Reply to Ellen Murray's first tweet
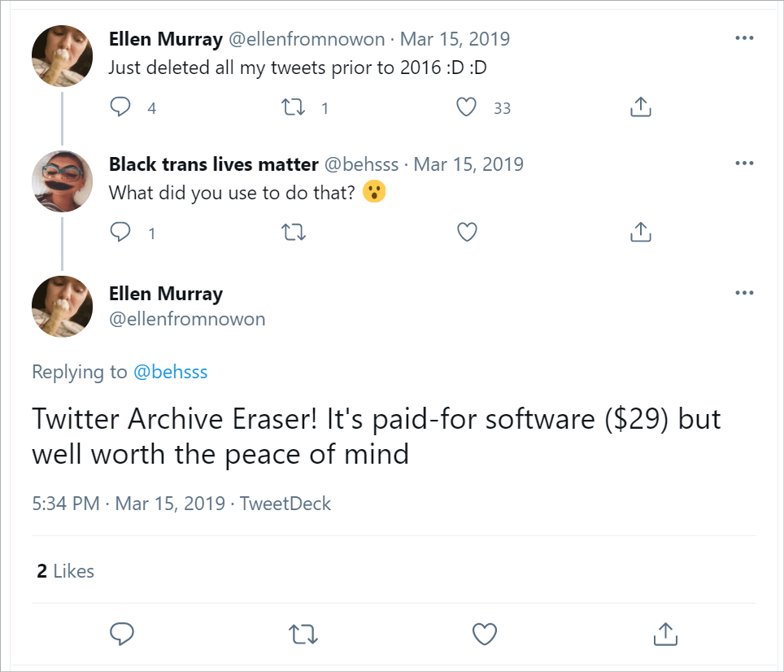784x672 pixels. coord(119,107)
